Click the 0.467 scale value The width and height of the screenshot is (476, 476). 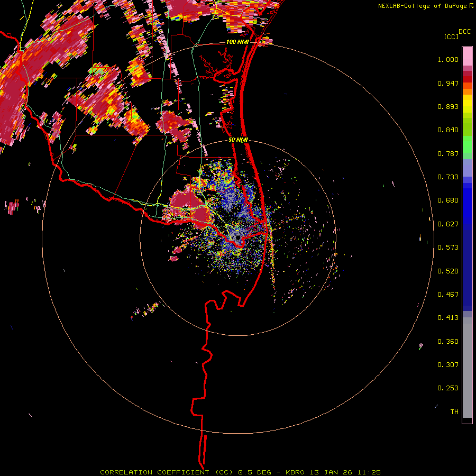click(x=448, y=295)
